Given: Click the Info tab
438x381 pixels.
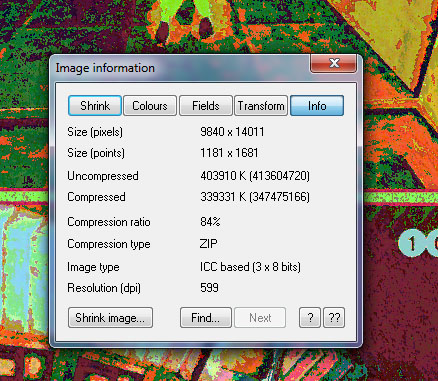Looking at the screenshot, I should point(317,106).
